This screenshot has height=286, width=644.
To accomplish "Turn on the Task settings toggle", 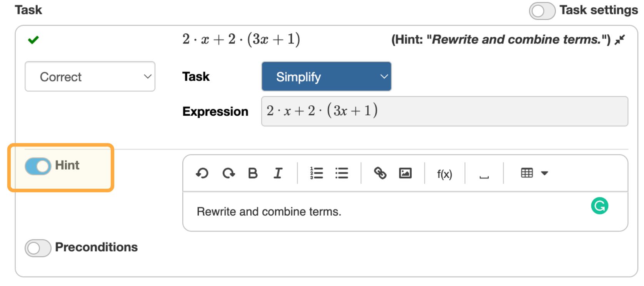I will (x=542, y=11).
